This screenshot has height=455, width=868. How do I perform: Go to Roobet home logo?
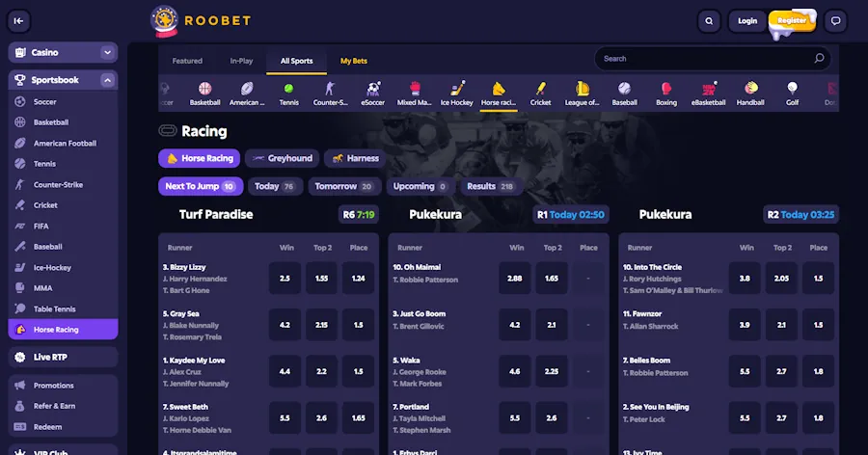pos(202,21)
